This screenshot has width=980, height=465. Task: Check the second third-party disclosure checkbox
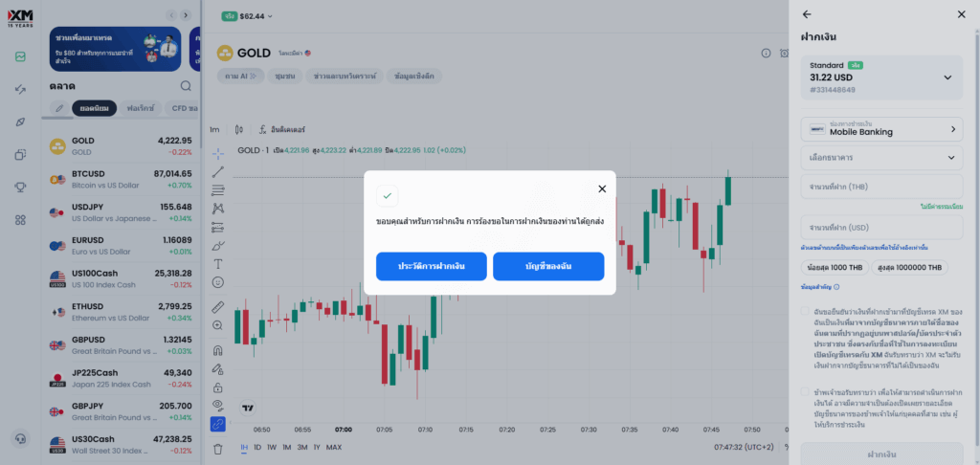(x=806, y=391)
